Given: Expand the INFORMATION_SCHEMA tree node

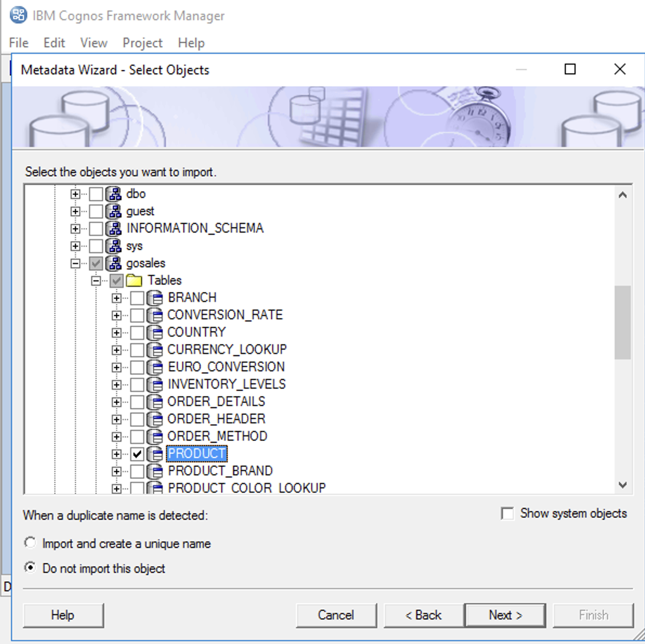Looking at the screenshot, I should pos(75,228).
